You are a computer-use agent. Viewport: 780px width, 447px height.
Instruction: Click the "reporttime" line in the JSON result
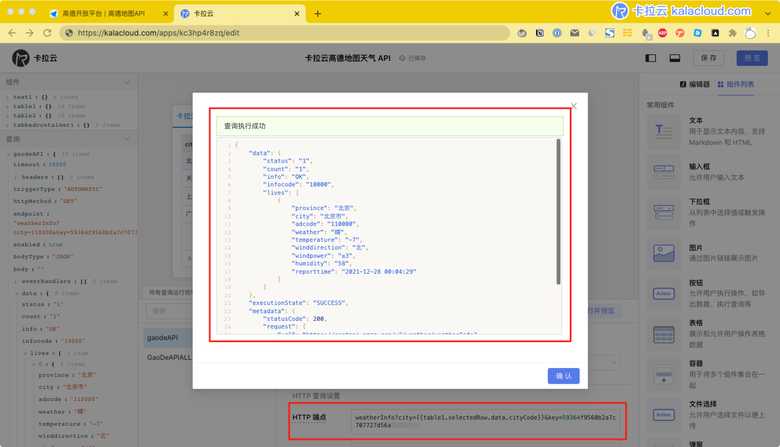click(353, 271)
